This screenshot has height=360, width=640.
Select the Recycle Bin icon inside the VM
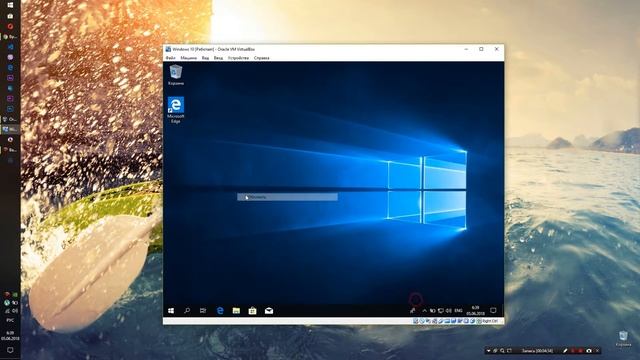coord(176,75)
